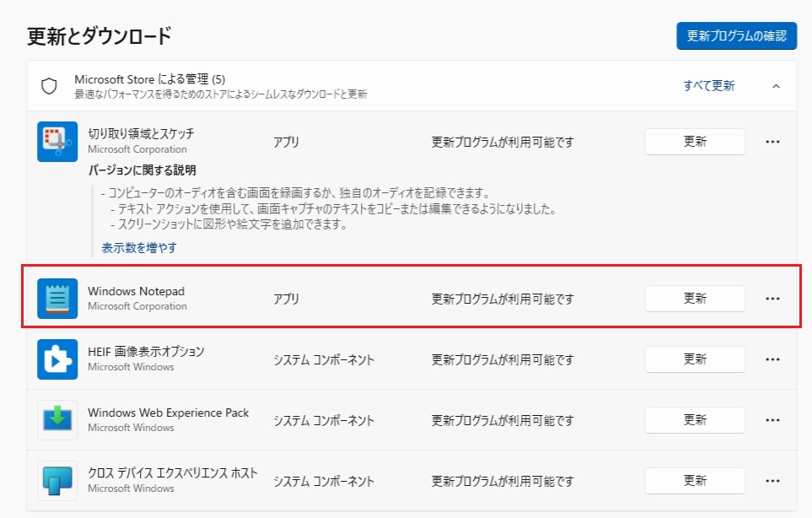The height and width of the screenshot is (518, 812).
Task: Click the shield icon beside Microsoft Store による管理
Action: coord(49,86)
